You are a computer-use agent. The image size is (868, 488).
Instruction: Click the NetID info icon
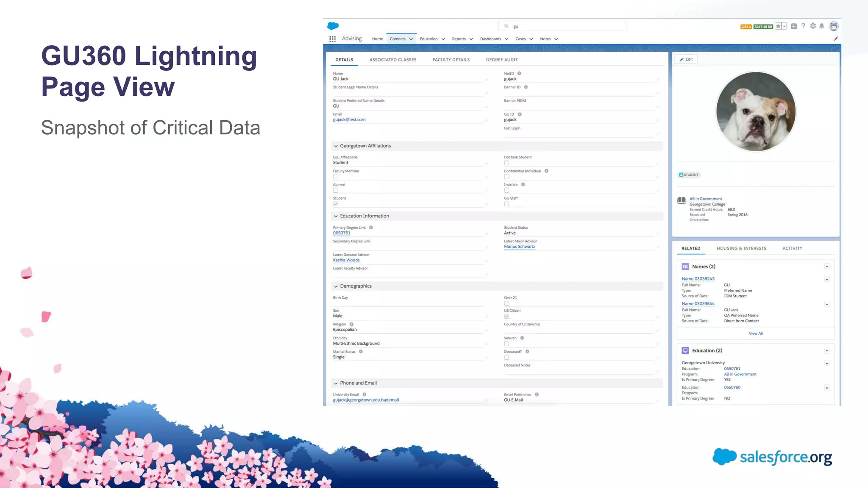click(x=519, y=73)
